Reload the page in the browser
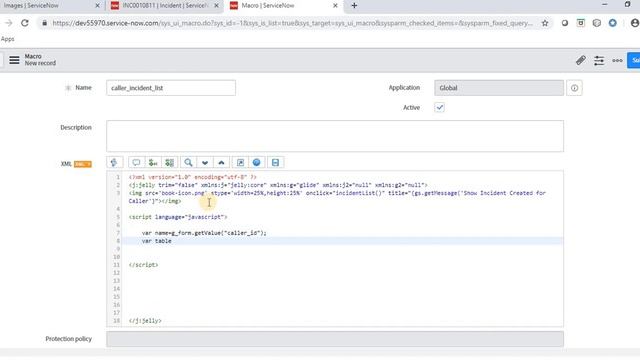 click(25, 23)
